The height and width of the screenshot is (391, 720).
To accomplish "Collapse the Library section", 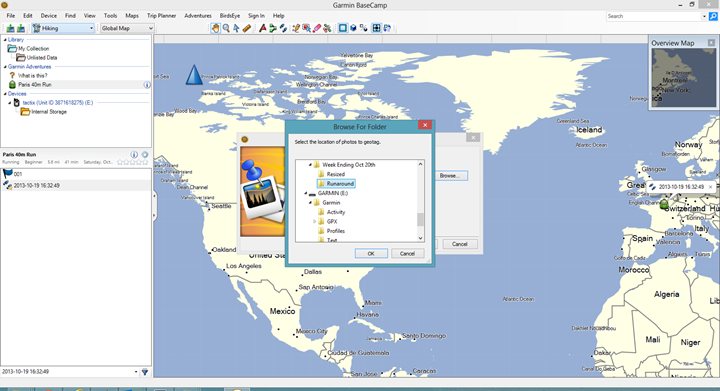I will (x=5, y=40).
